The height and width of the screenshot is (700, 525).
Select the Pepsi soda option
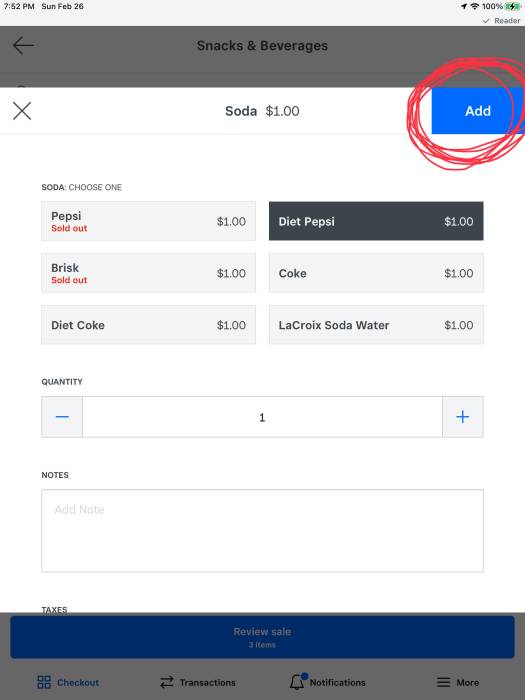click(148, 221)
